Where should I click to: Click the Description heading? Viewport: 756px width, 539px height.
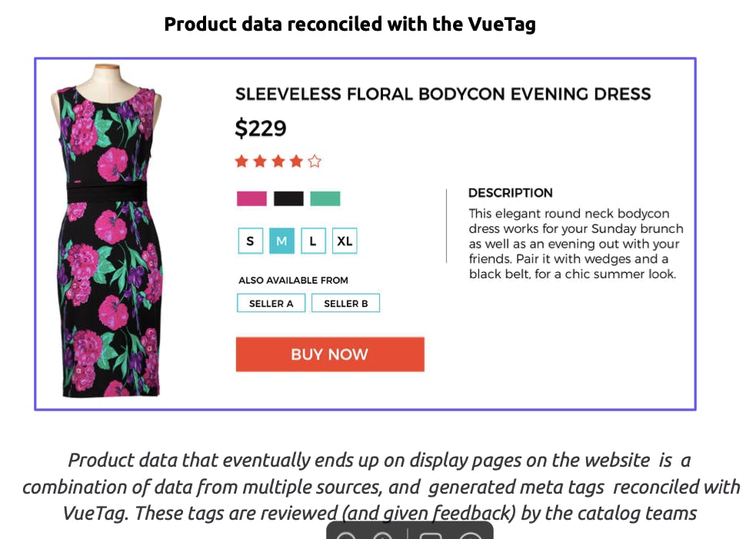pos(511,193)
